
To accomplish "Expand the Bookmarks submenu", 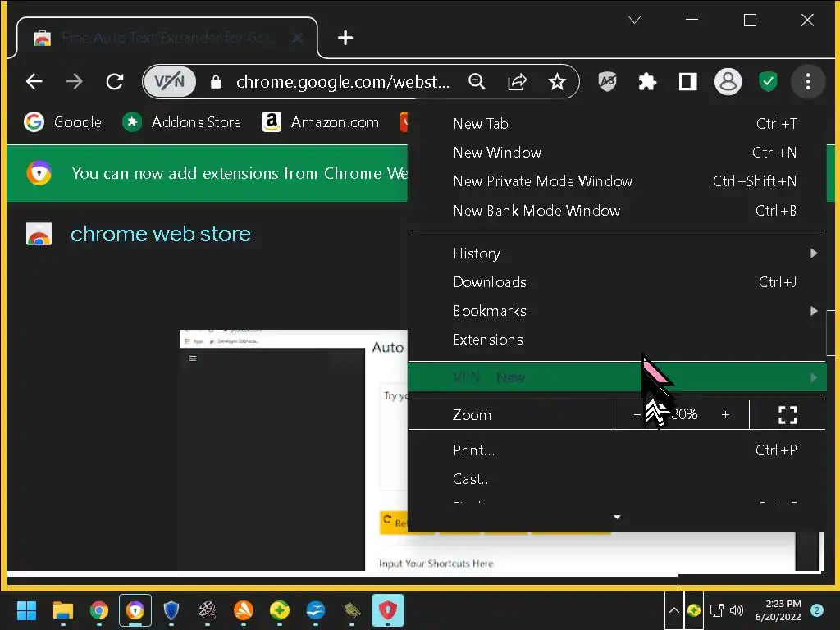I will coord(617,311).
